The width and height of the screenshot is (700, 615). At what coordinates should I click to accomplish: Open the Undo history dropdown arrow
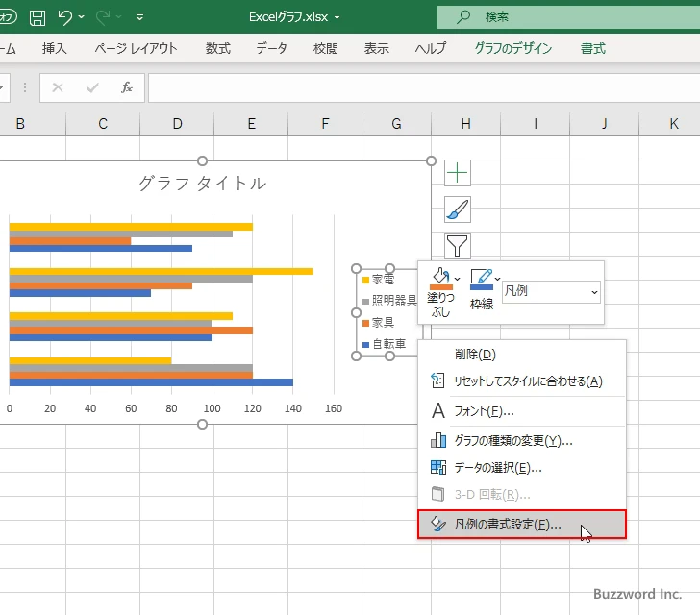(x=81, y=17)
